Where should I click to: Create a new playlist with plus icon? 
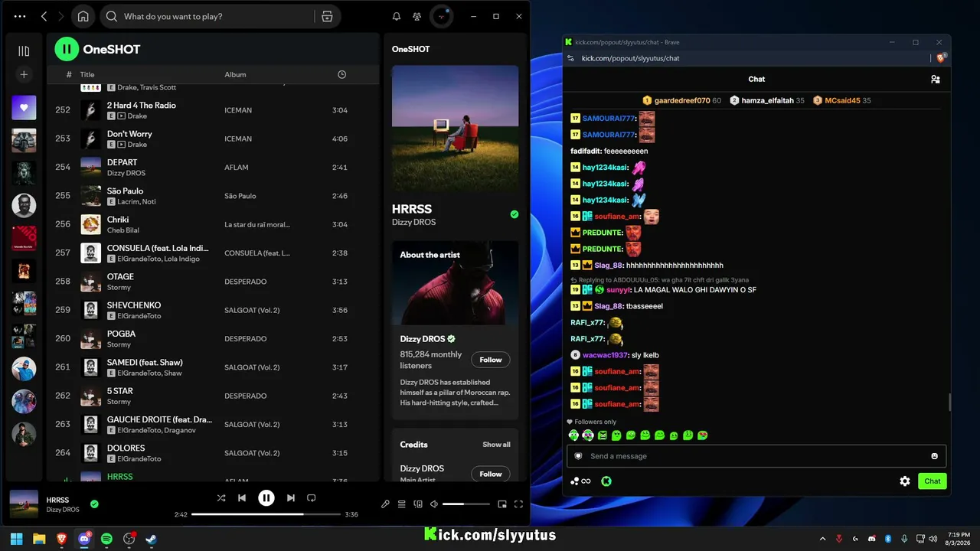pos(24,74)
